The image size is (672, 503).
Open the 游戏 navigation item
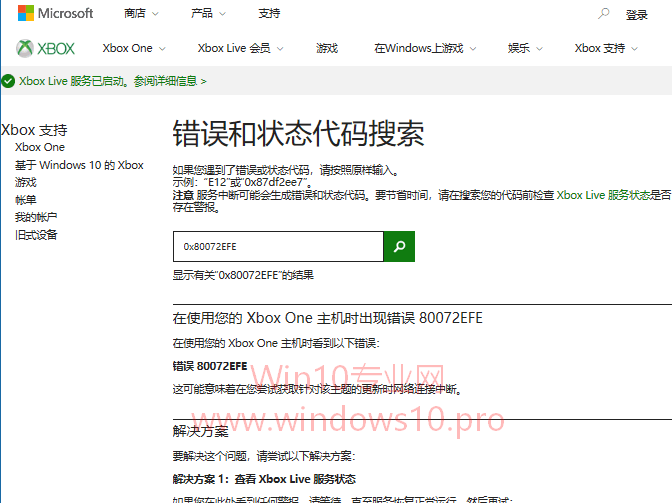point(327,48)
